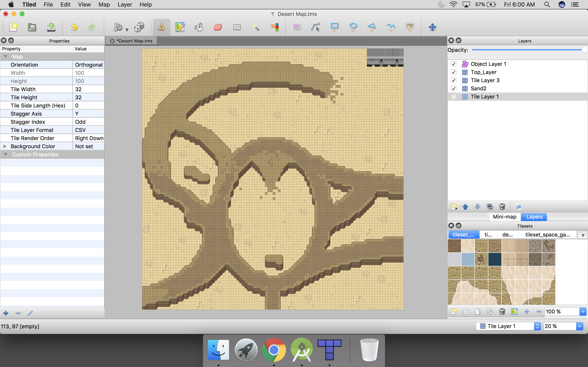Click the Random Mode dice icon

139,27
